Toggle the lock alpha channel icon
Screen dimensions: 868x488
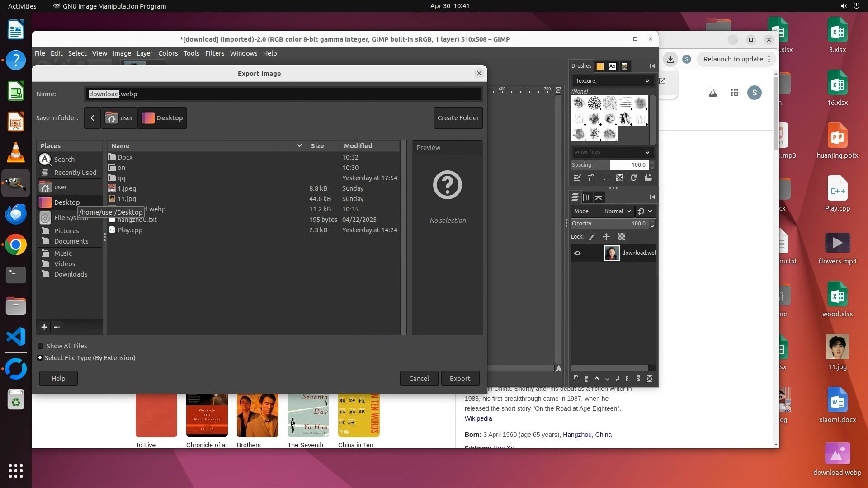[621, 237]
